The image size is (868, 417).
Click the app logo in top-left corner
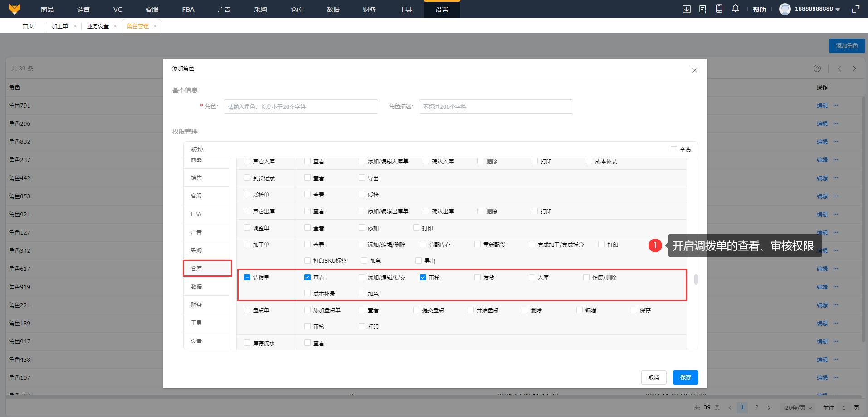[15, 9]
